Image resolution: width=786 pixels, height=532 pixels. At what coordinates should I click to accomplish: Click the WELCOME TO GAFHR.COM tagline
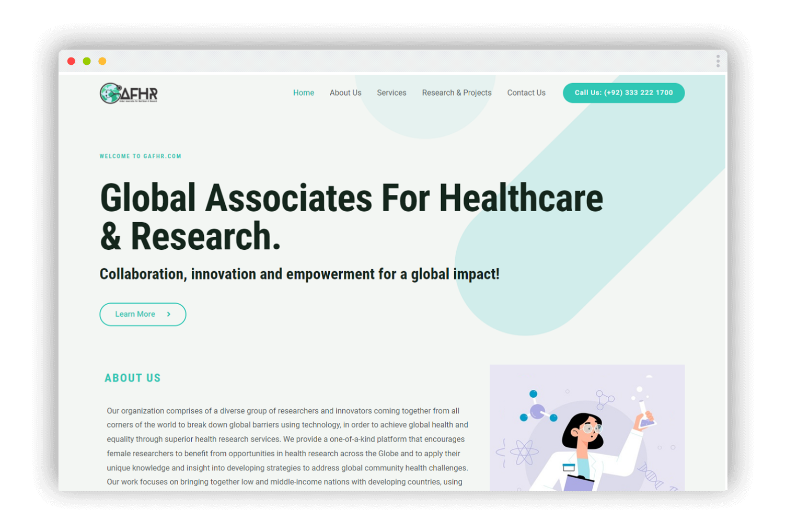click(140, 156)
